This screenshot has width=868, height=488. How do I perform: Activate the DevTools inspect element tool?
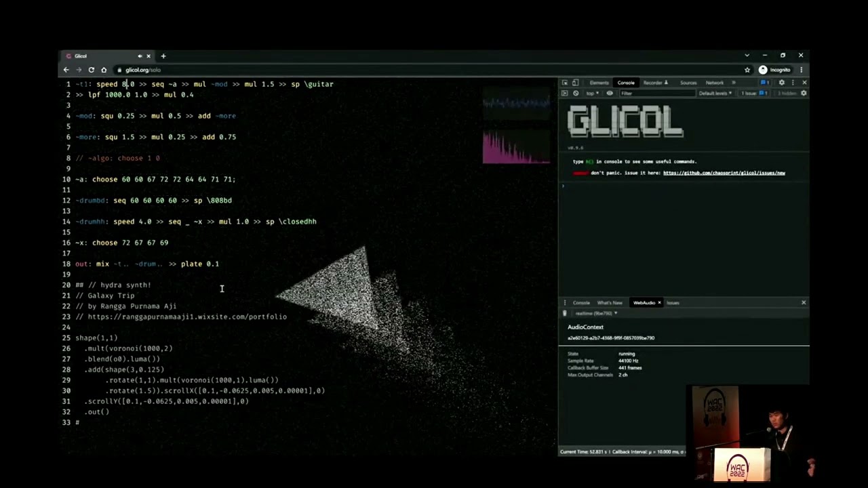point(564,83)
